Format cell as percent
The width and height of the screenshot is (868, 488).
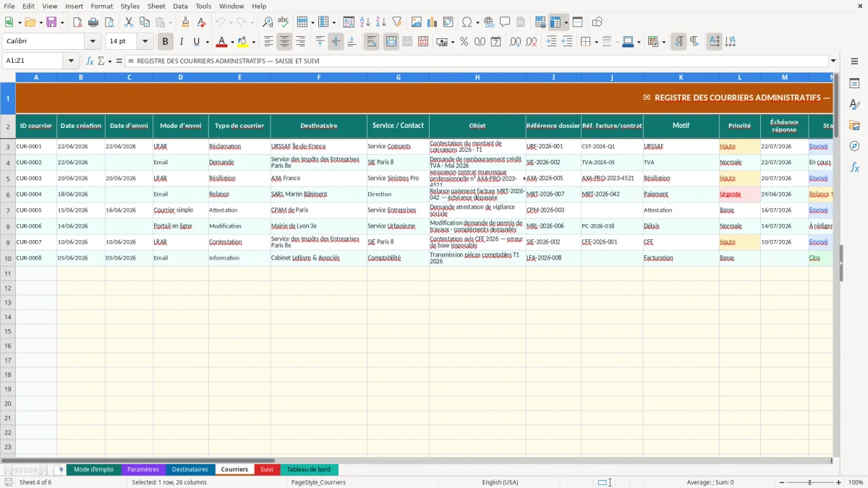pos(464,42)
